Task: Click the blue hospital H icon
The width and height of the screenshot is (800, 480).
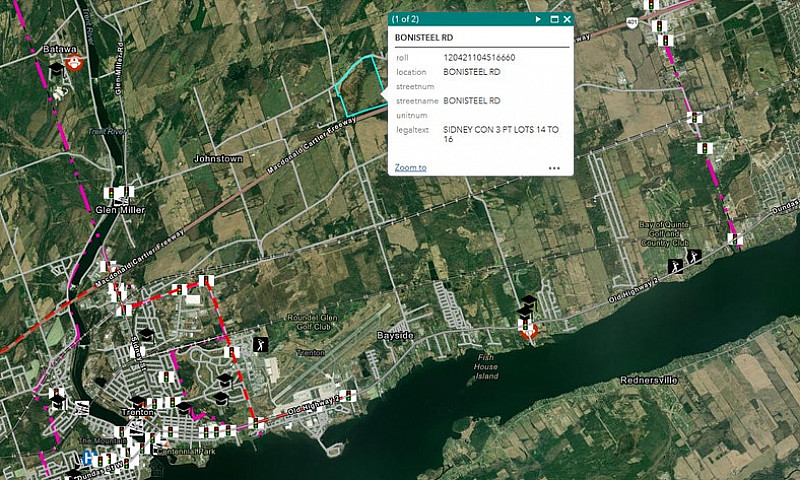Action: coord(88,458)
